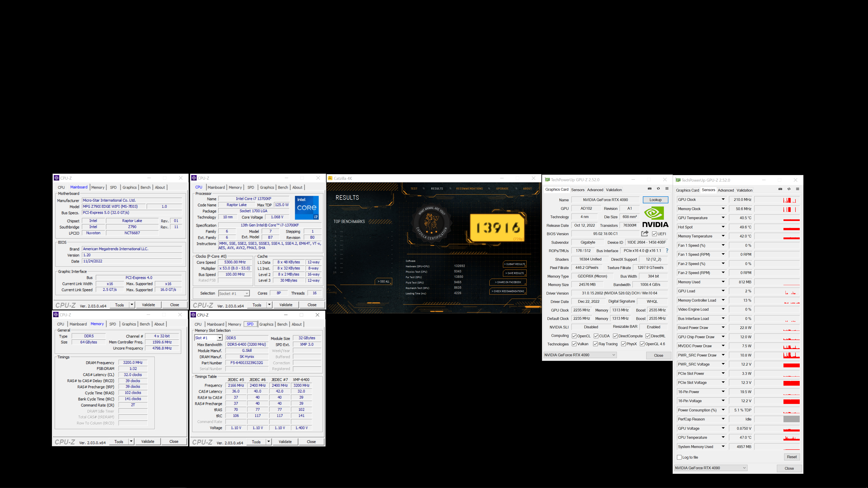Click the GPU name field NVIDIA GeForce RTX 4090

[x=605, y=200]
